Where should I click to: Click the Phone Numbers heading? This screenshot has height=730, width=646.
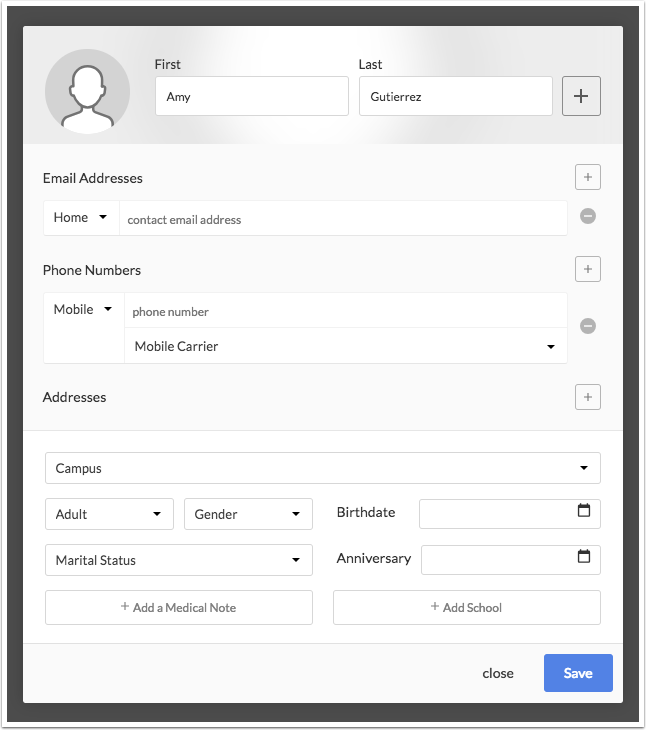tap(92, 270)
